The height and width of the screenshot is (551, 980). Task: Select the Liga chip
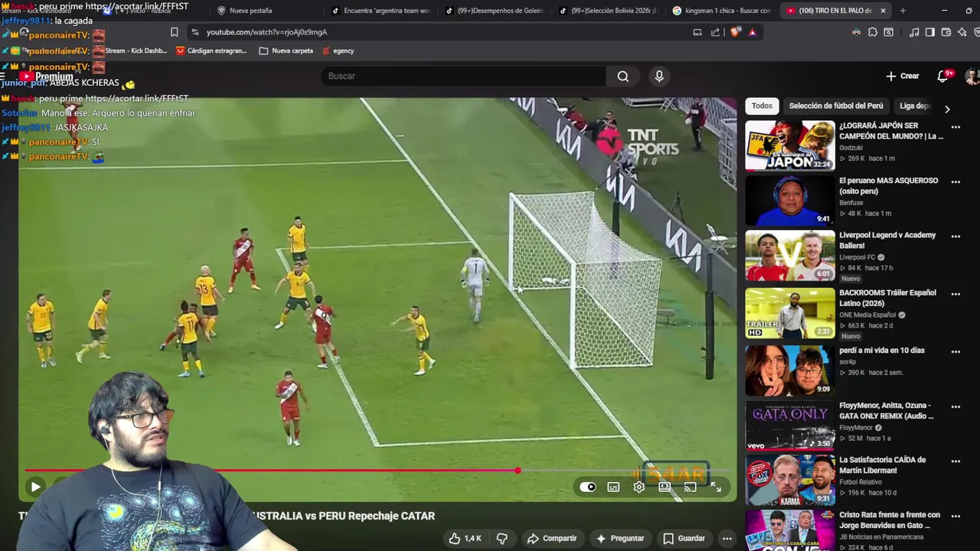(x=914, y=106)
